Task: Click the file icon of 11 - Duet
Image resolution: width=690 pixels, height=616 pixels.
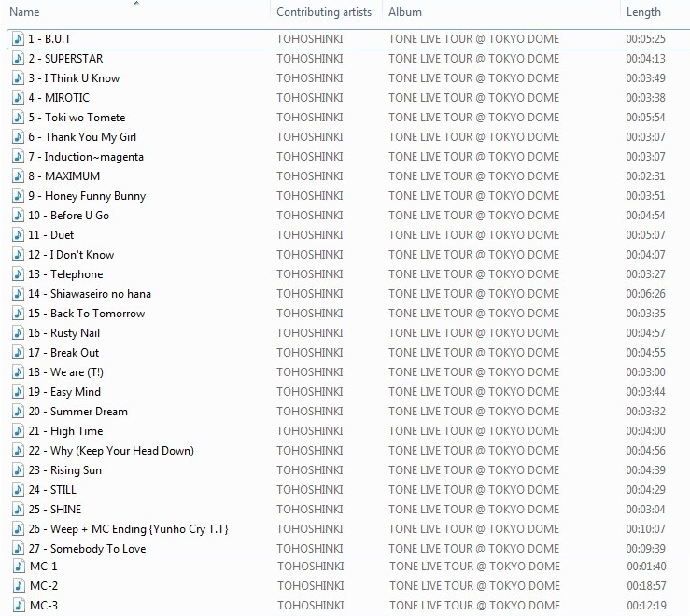Action: click(x=18, y=235)
